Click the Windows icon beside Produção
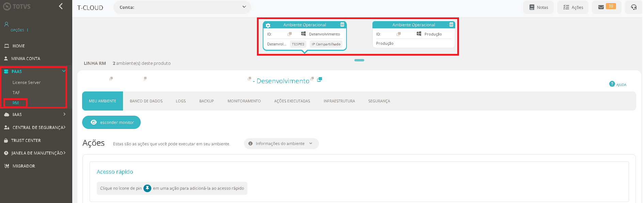Screen dimensions: 644x203 tap(419, 34)
